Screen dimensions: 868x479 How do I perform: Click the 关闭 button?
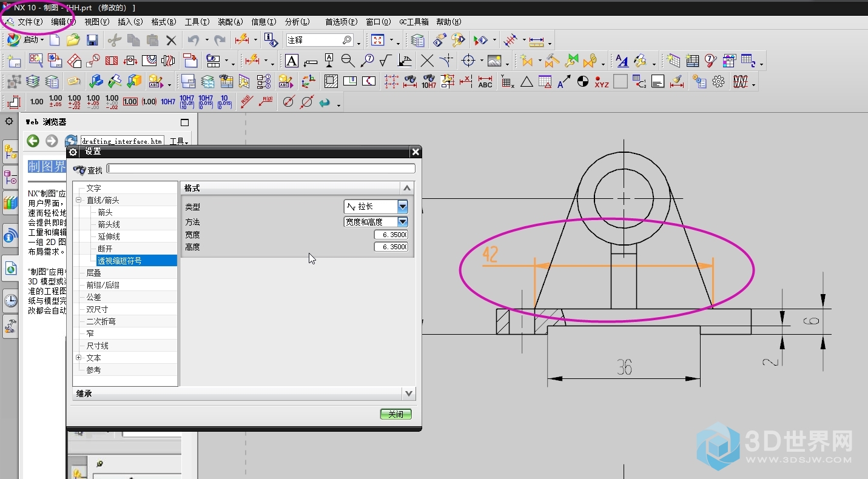click(x=396, y=414)
